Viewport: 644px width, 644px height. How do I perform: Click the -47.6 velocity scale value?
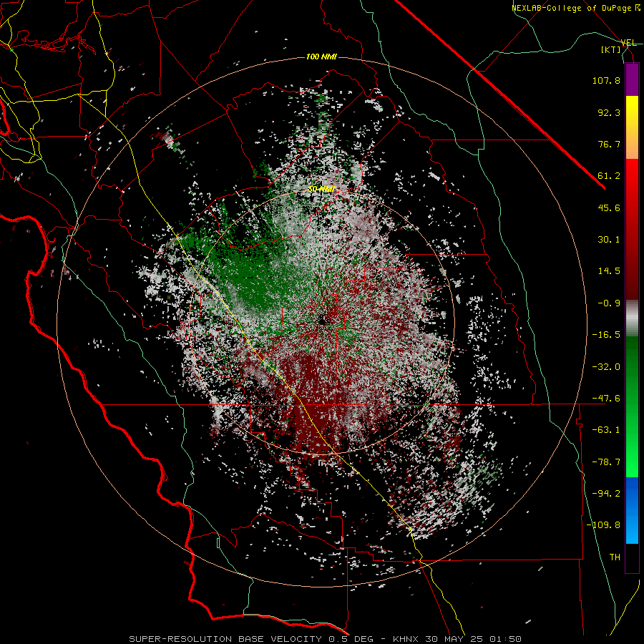(606, 398)
